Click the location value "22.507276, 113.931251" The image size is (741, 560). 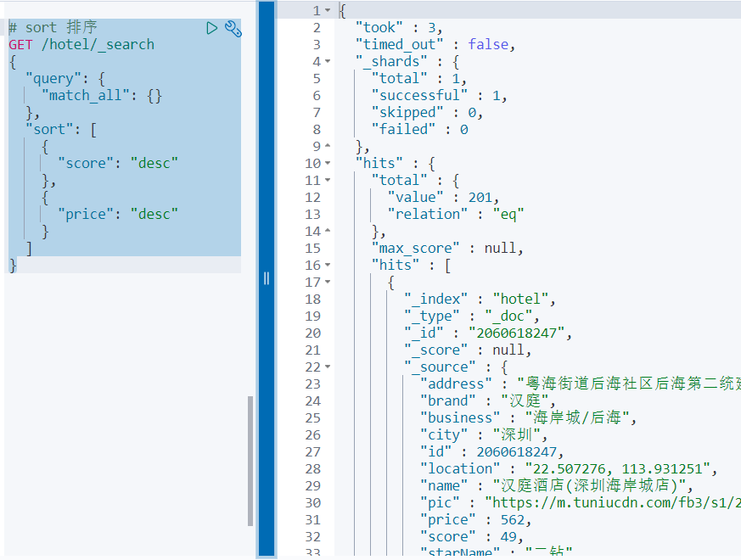point(618,469)
